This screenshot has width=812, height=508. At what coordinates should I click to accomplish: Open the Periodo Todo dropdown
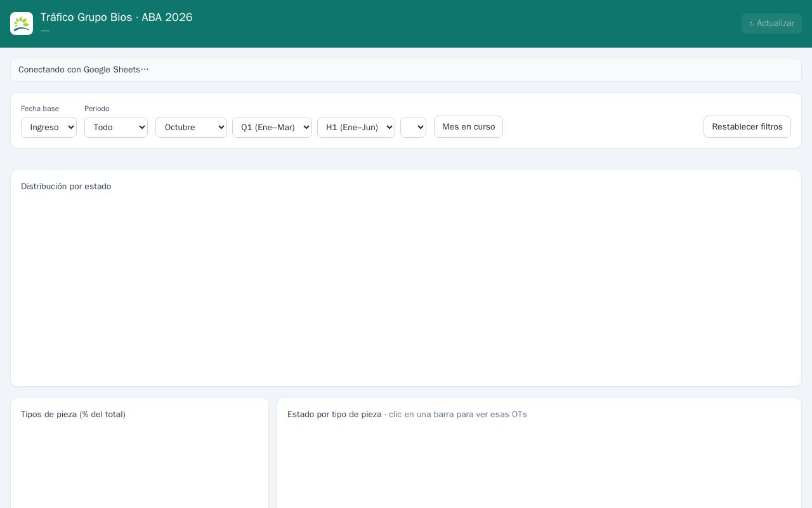tap(116, 127)
